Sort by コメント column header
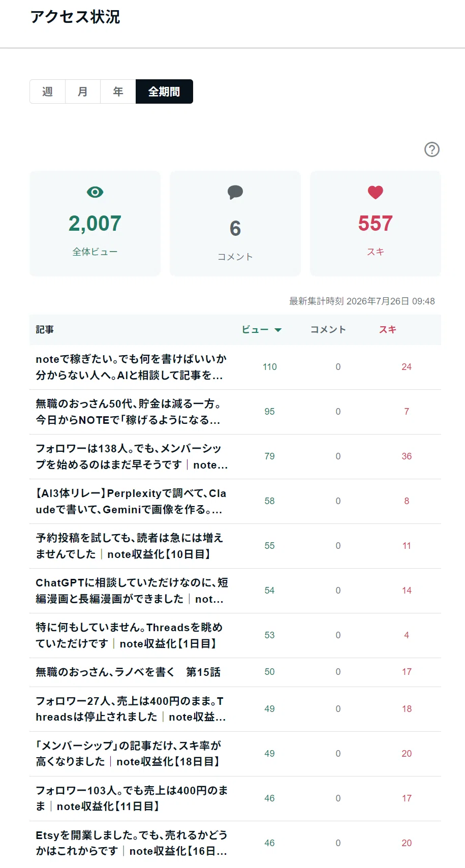Image resolution: width=465 pixels, height=868 pixels. tap(328, 330)
